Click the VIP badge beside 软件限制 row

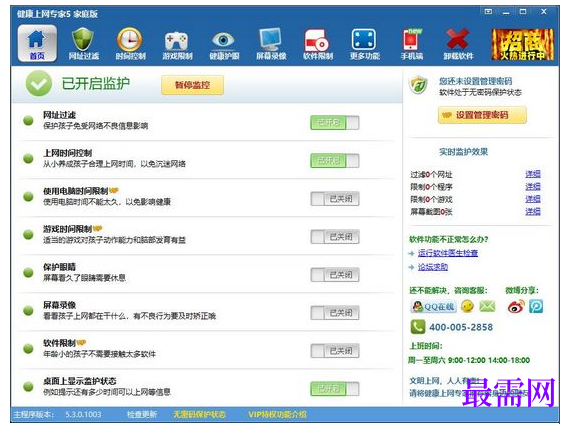pos(81,343)
